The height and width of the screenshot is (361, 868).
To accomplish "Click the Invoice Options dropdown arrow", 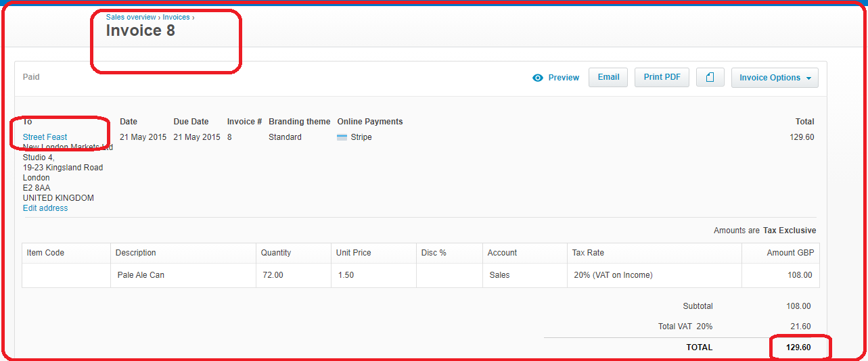I will pos(808,78).
